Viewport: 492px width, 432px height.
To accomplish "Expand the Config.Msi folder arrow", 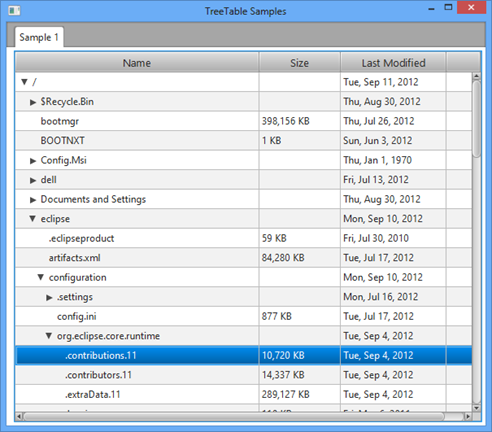I will 33,161.
